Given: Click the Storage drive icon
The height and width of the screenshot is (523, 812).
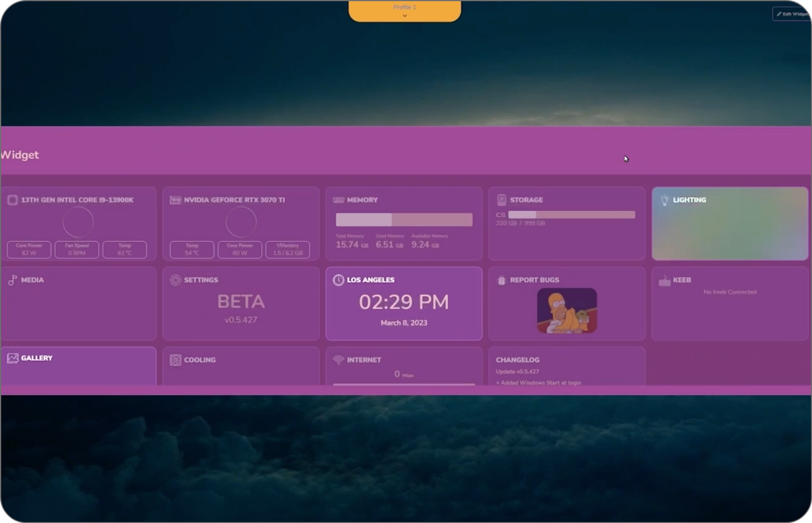Looking at the screenshot, I should coord(501,200).
